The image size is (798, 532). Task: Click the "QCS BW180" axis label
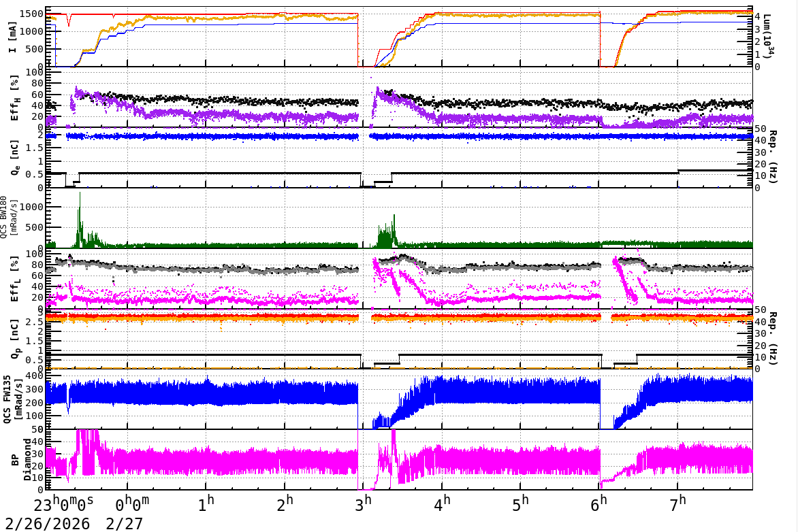pos(4,216)
